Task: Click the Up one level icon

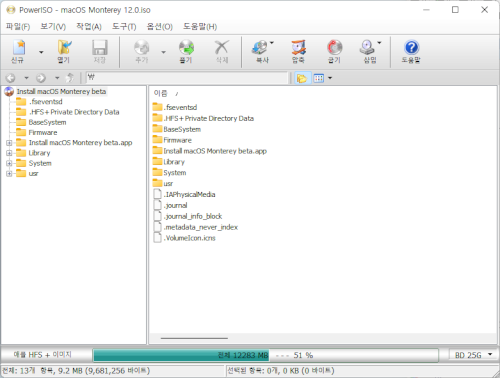Action: [70, 78]
